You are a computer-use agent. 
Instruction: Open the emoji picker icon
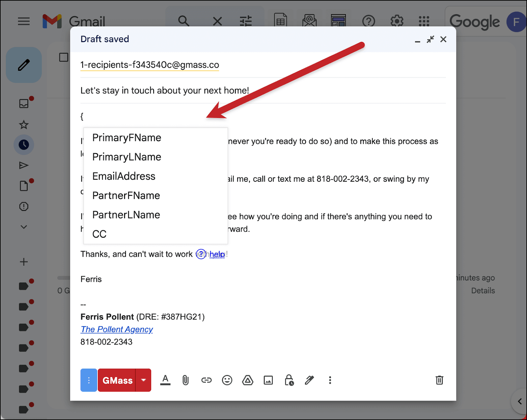[227, 380]
